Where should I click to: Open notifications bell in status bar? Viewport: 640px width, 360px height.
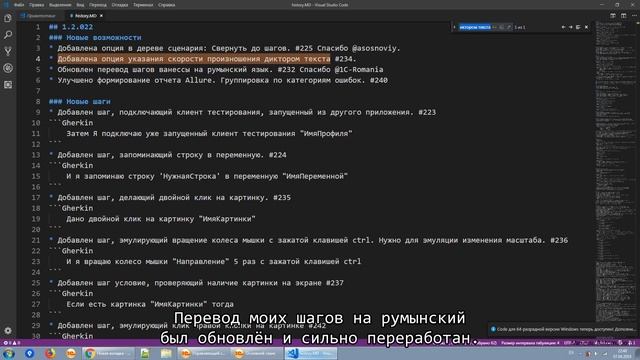click(x=631, y=343)
